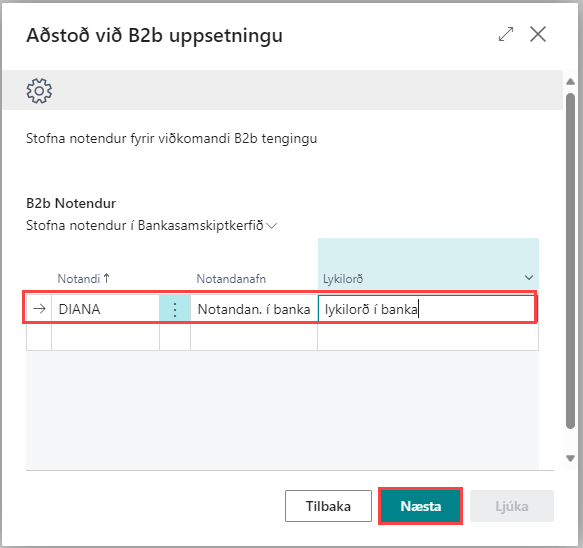Close the B2b setup dialog
Screen dimensions: 583x548
538,35
